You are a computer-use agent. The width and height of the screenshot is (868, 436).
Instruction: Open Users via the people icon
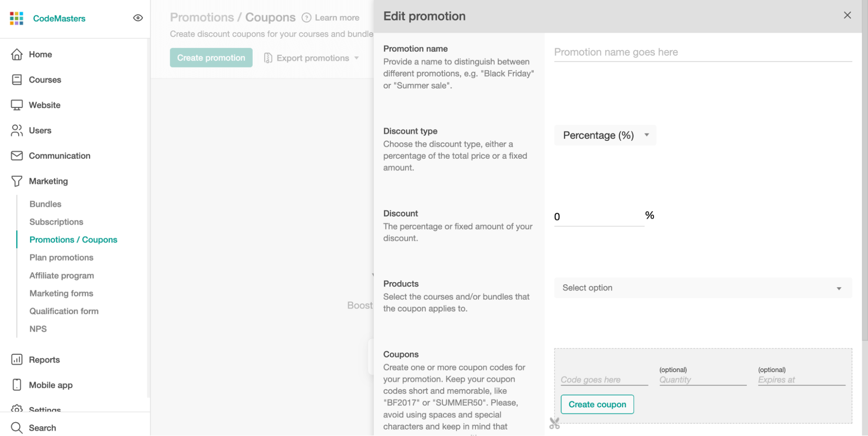(17, 130)
